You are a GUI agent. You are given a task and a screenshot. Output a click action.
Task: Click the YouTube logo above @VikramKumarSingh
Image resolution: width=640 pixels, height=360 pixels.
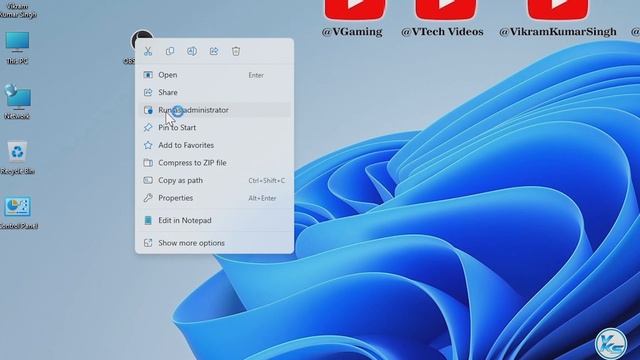click(558, 10)
